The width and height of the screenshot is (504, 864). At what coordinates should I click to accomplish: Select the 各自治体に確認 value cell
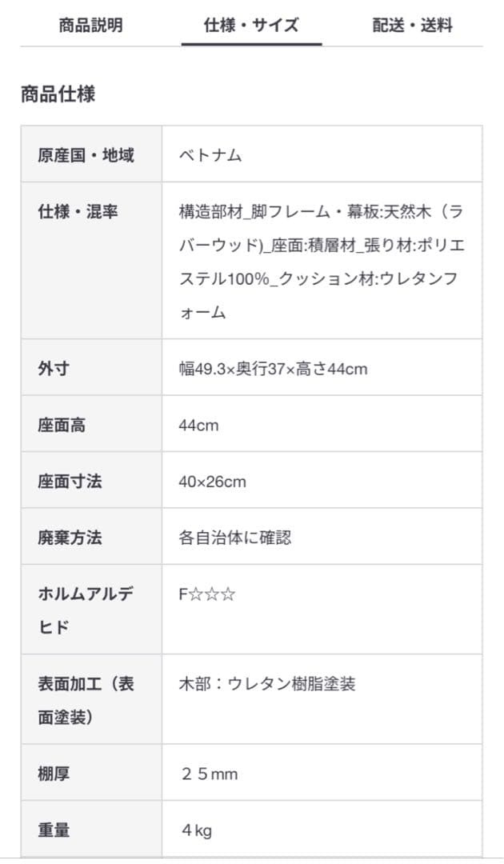point(235,538)
